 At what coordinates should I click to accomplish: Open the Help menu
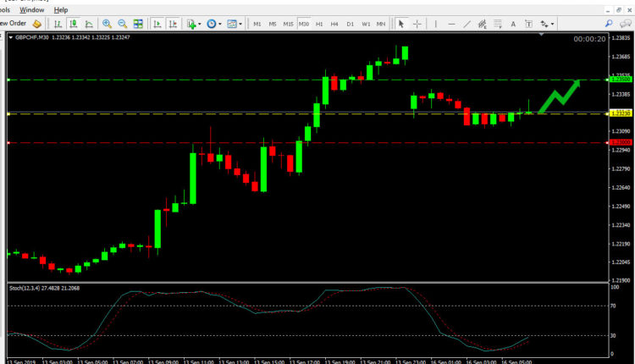61,9
